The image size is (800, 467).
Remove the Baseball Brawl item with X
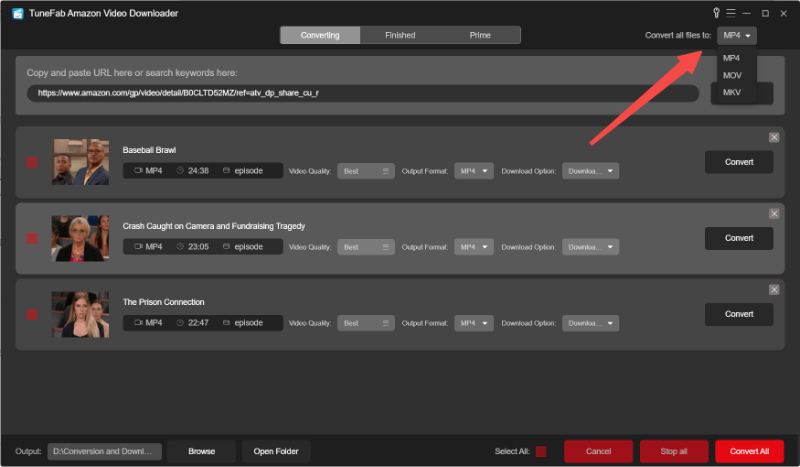point(774,137)
